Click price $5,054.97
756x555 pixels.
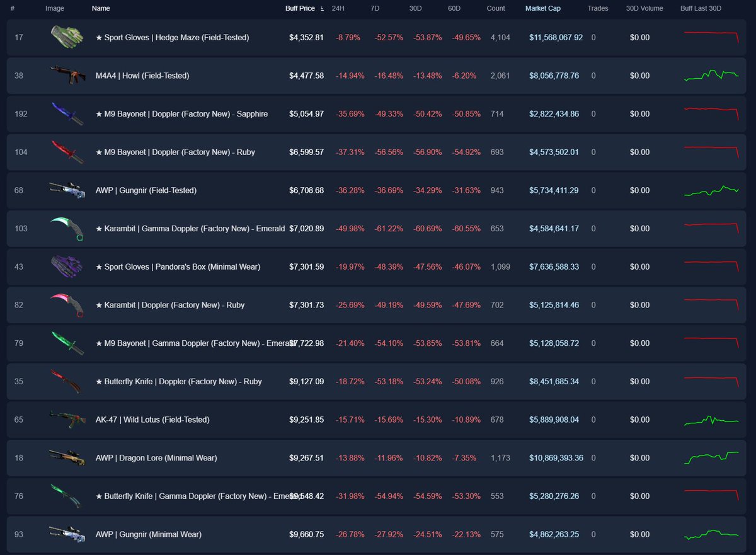click(x=306, y=114)
